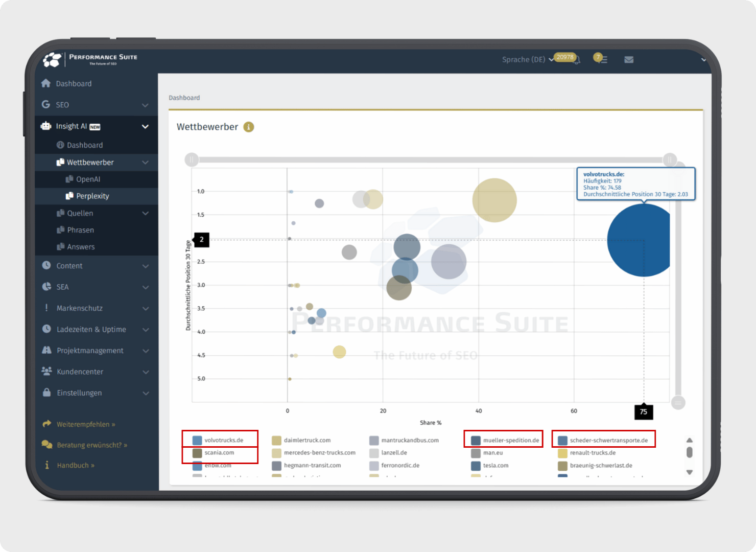Click the Kundencenter people icon

[46, 371]
